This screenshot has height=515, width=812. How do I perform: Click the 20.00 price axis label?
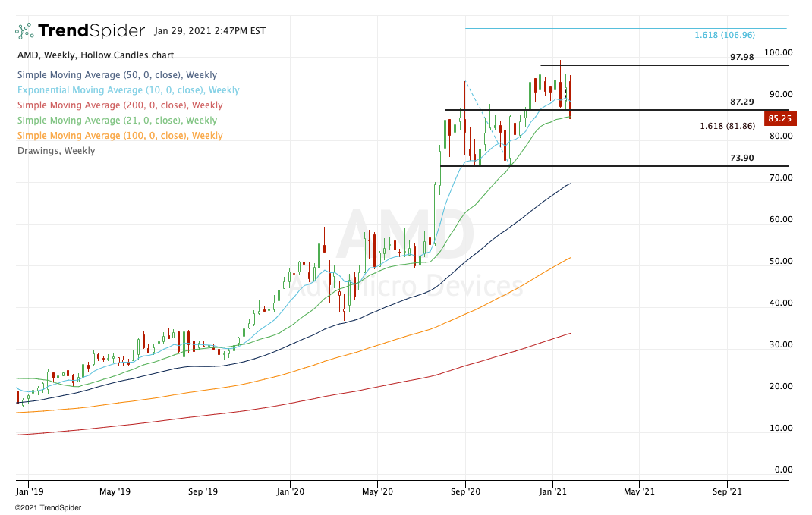click(x=781, y=386)
